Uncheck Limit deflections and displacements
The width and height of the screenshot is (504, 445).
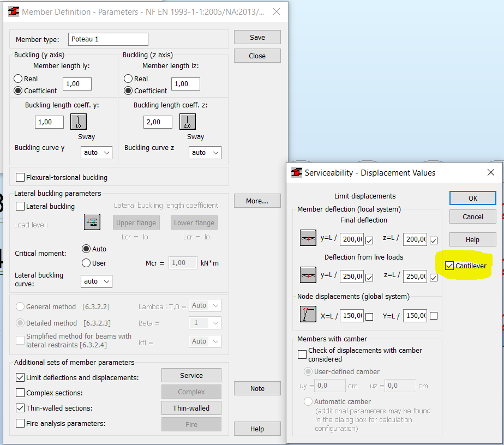click(20, 377)
